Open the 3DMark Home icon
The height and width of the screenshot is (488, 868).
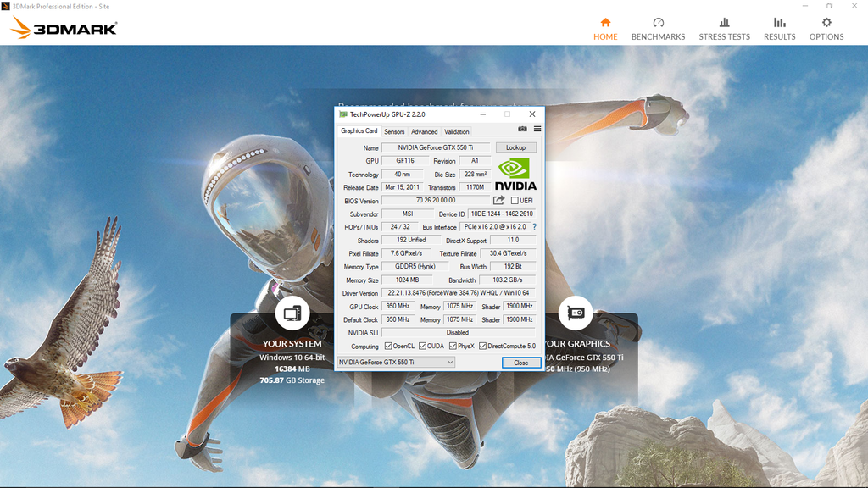pos(605,23)
